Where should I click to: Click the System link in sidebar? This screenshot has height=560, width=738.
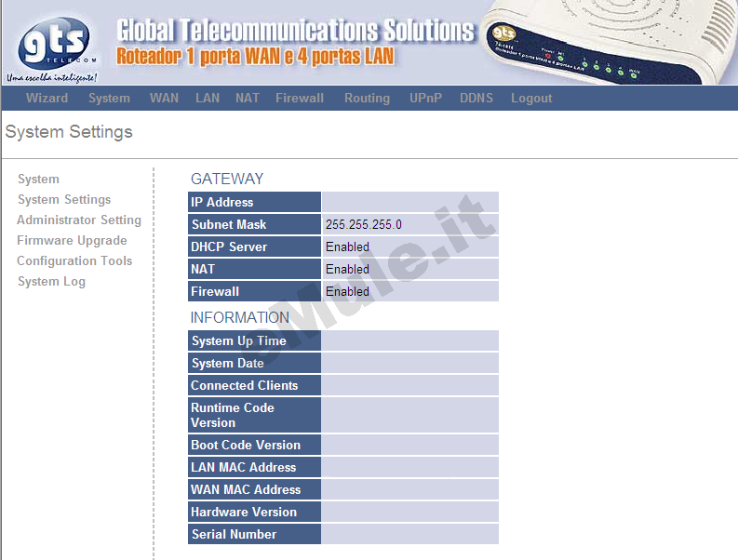pos(38,180)
